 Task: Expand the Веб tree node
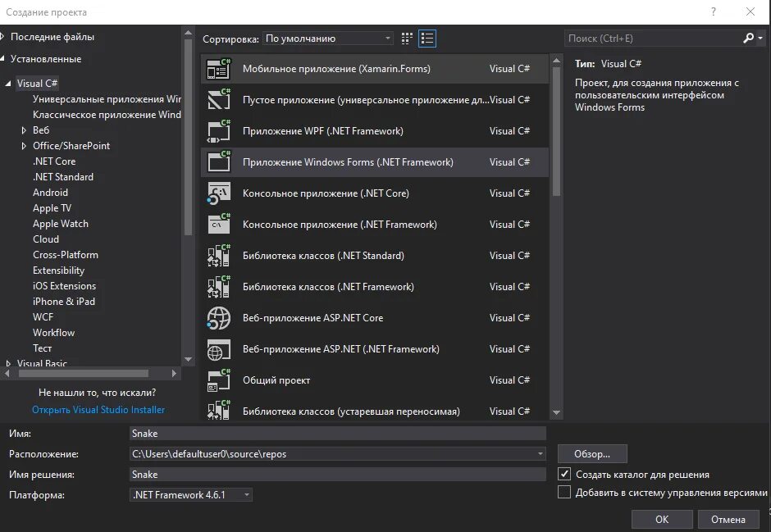point(24,130)
